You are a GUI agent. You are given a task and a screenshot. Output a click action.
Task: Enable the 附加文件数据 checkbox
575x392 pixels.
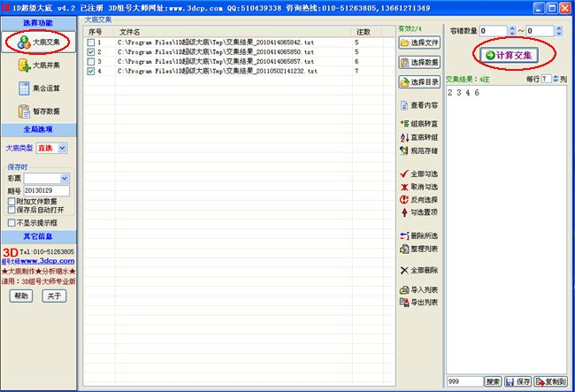pos(10,201)
